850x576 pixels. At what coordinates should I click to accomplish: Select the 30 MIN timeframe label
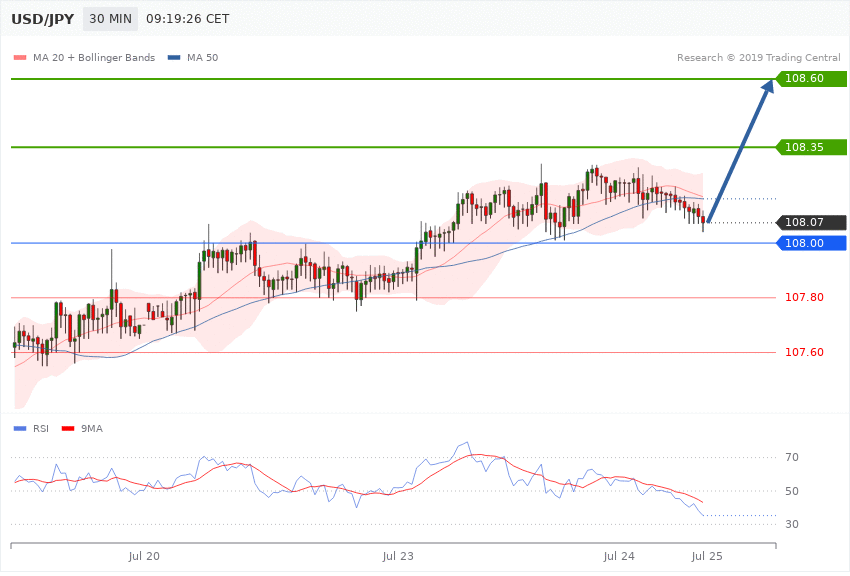click(110, 19)
